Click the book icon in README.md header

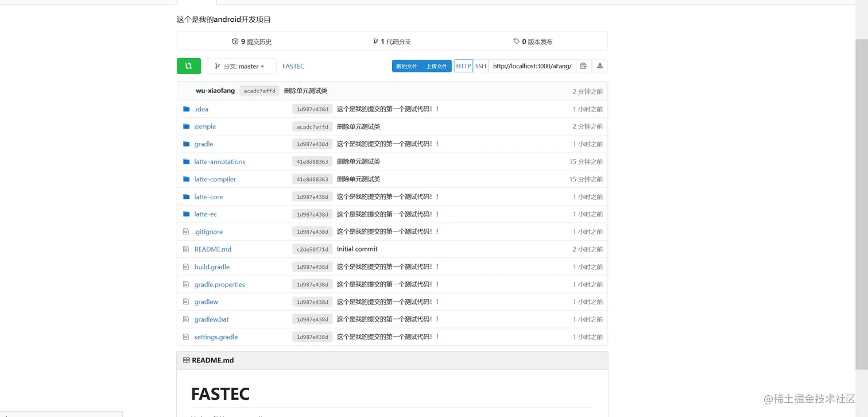click(187, 360)
